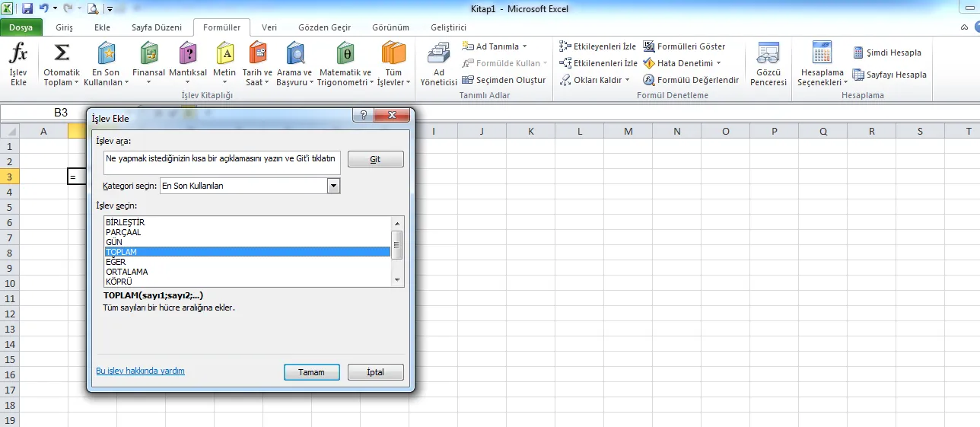Viewport: 980px width, 427px height.
Task: Click the İşlev ara search text box
Action: (x=221, y=159)
